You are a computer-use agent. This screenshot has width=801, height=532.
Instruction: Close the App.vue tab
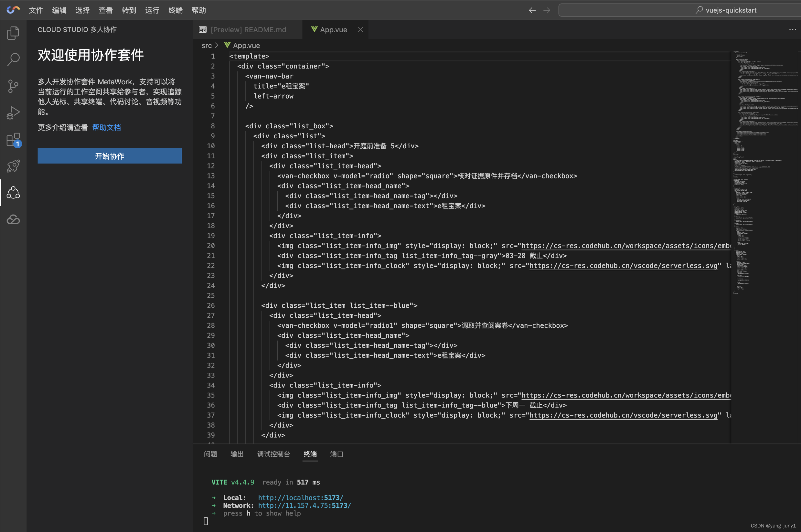pyautogui.click(x=360, y=29)
